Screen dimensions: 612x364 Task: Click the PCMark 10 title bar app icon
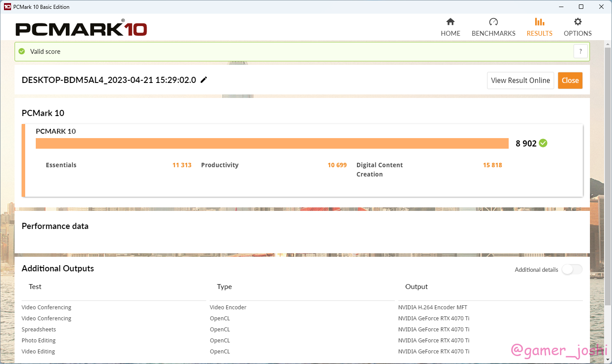(7, 7)
